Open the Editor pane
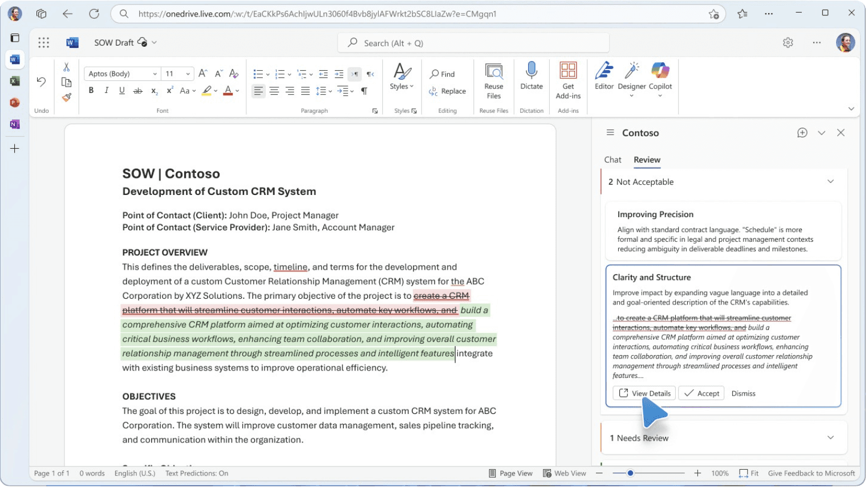Image resolution: width=868 pixels, height=488 pixels. pyautogui.click(x=604, y=76)
